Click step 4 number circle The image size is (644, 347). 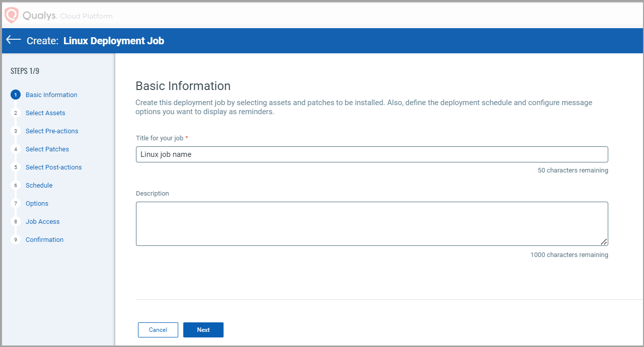(x=16, y=149)
